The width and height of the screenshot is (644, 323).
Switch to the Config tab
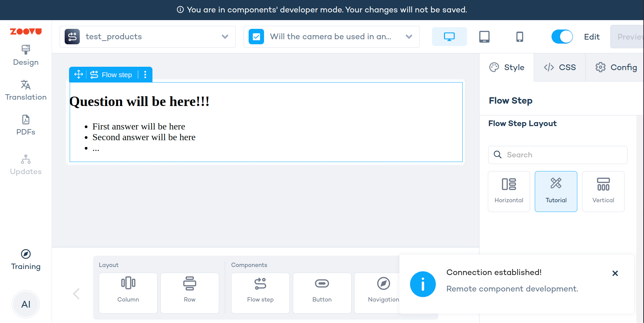click(x=616, y=67)
